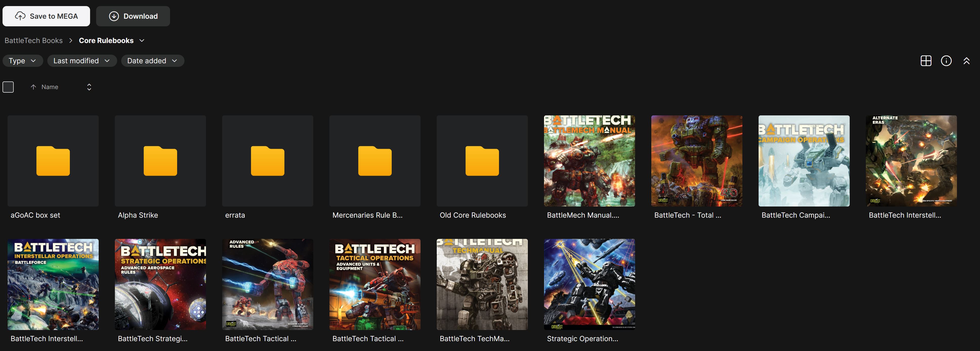Select the "BattleMech Manual...." file name
Viewport: 980px width, 351px height.
tap(583, 215)
